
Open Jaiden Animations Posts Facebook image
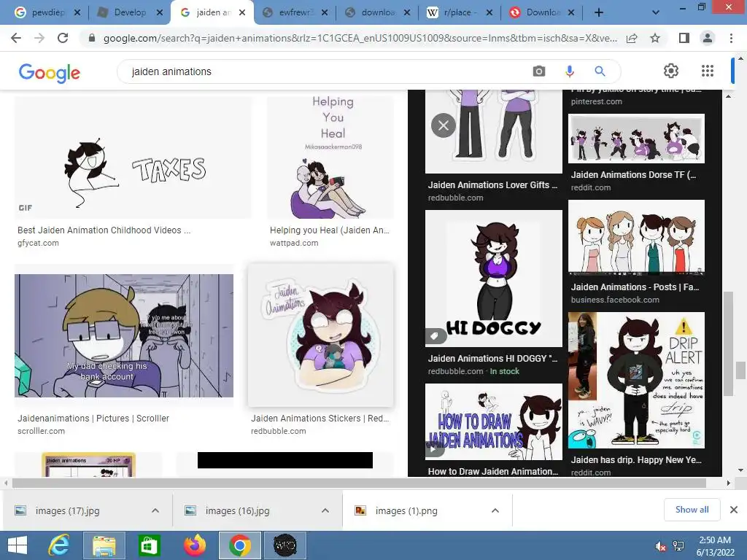[636, 238]
